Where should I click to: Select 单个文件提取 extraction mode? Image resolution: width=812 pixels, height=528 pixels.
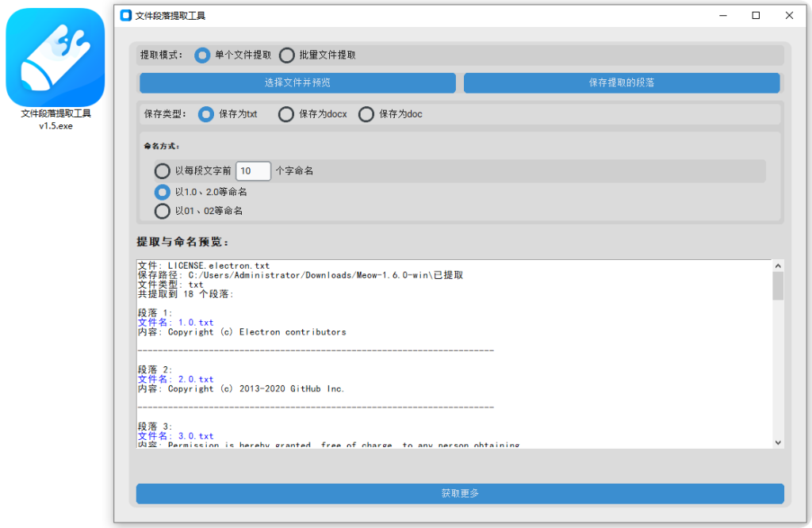(202, 55)
